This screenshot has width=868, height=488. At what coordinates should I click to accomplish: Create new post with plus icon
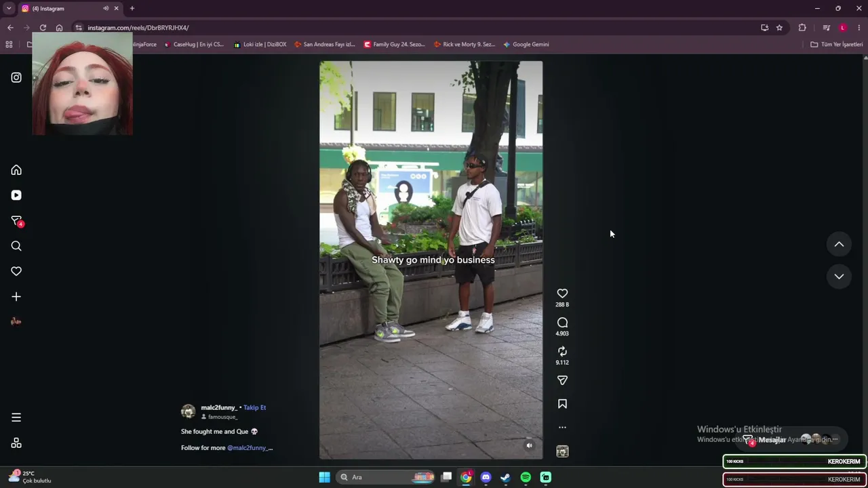tap(16, 296)
